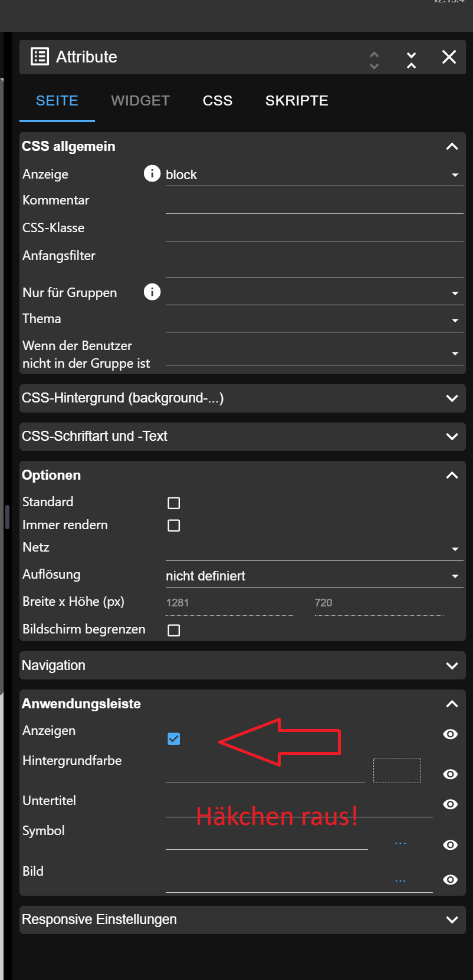This screenshot has height=980, width=473.
Task: Open the Auflösung dropdown
Action: (x=314, y=576)
